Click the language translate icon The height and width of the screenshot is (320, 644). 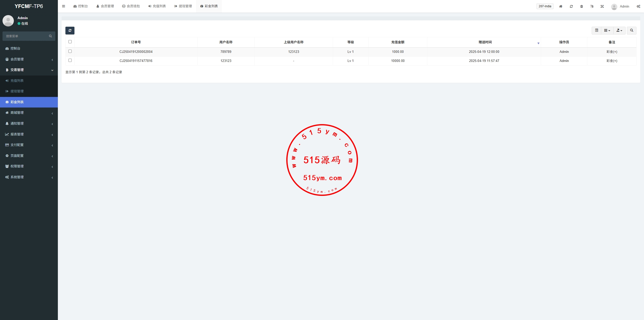(x=592, y=7)
